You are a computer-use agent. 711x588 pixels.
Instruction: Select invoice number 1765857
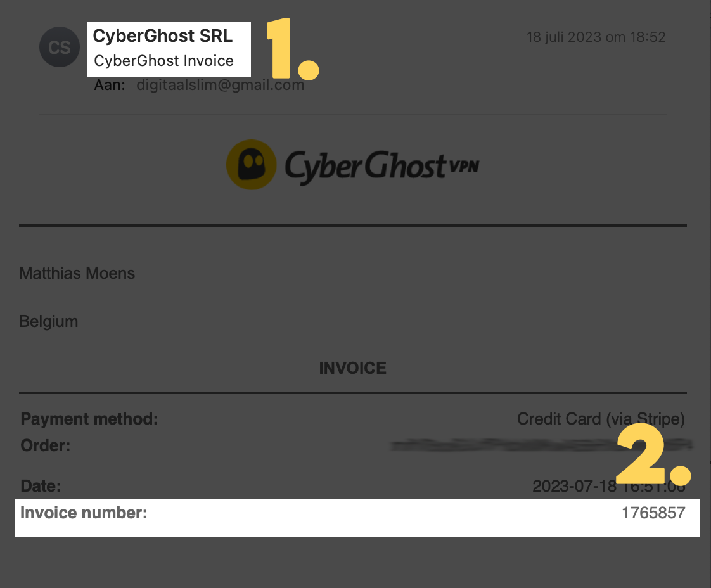(653, 513)
